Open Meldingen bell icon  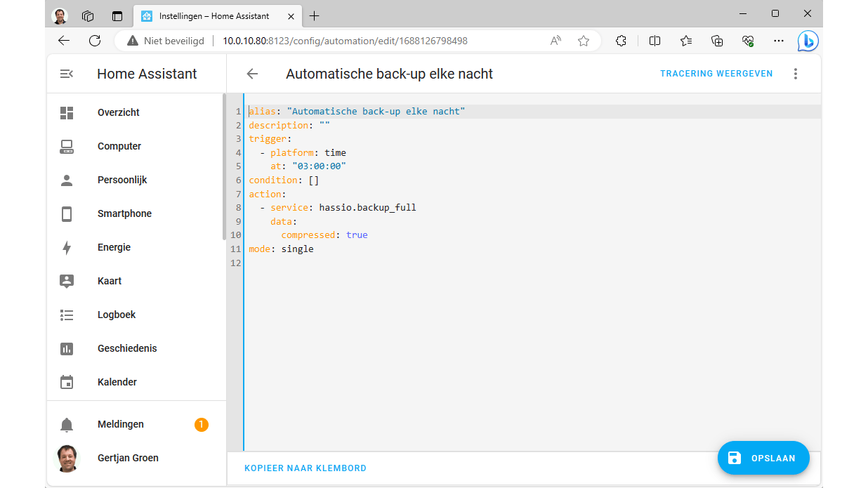click(67, 424)
